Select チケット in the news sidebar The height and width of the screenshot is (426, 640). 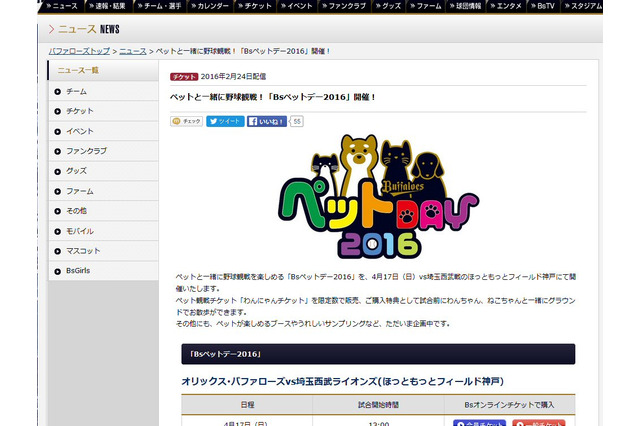pyautogui.click(x=104, y=111)
